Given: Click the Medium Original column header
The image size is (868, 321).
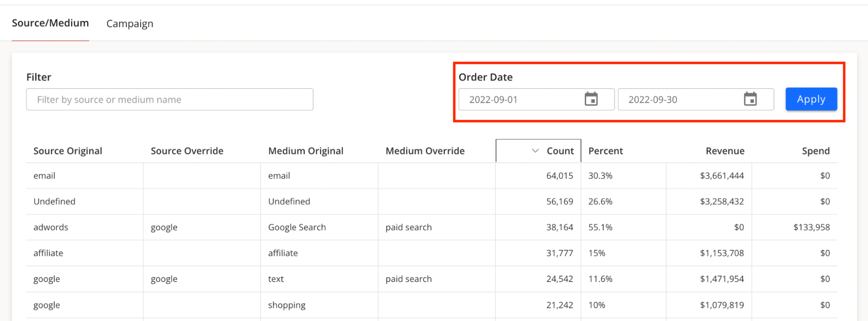Looking at the screenshot, I should pyautogui.click(x=306, y=151).
